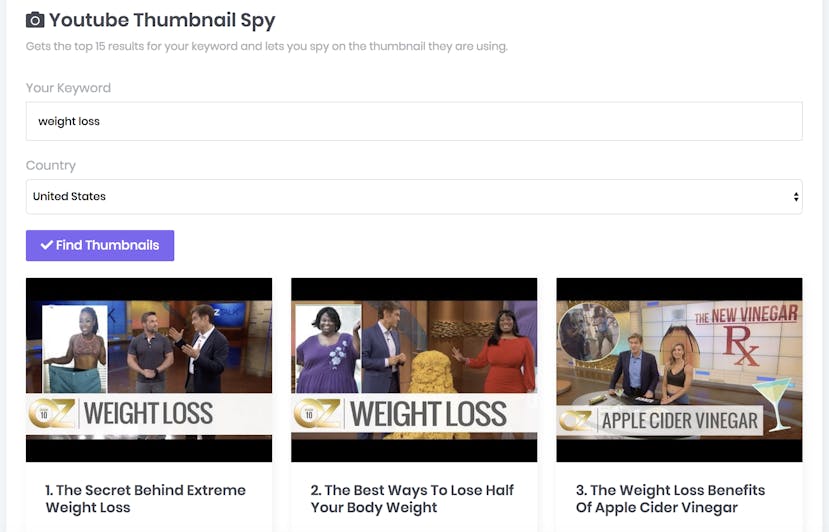
Task: Click the Youtube Thumbnail Spy heading
Action: [162, 20]
